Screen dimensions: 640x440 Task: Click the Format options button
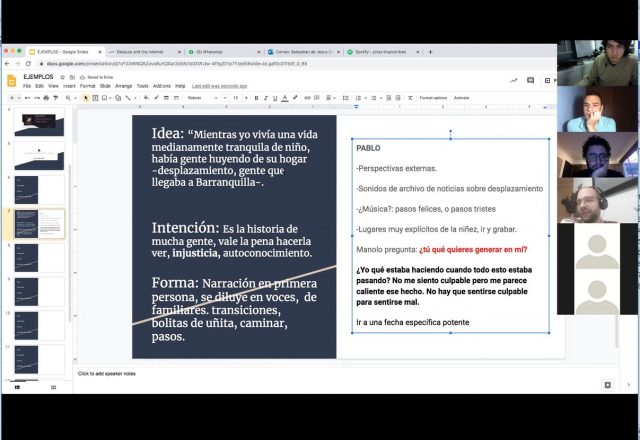click(x=433, y=98)
